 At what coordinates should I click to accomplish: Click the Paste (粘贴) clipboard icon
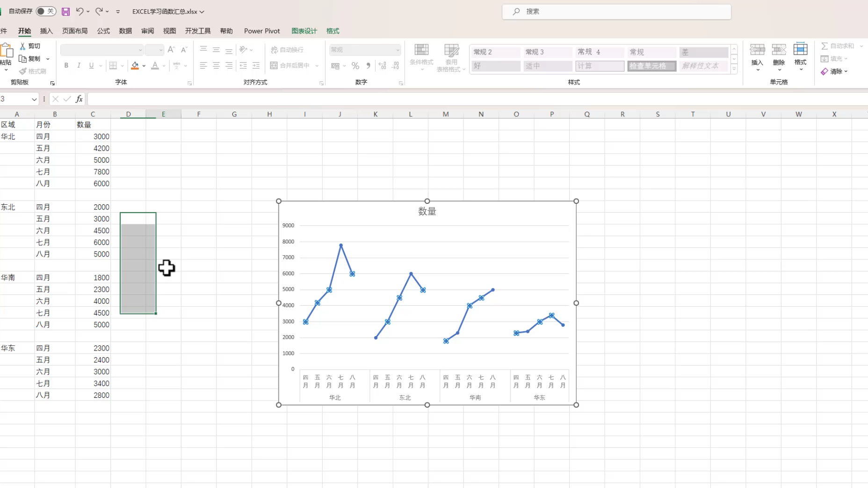[7, 50]
